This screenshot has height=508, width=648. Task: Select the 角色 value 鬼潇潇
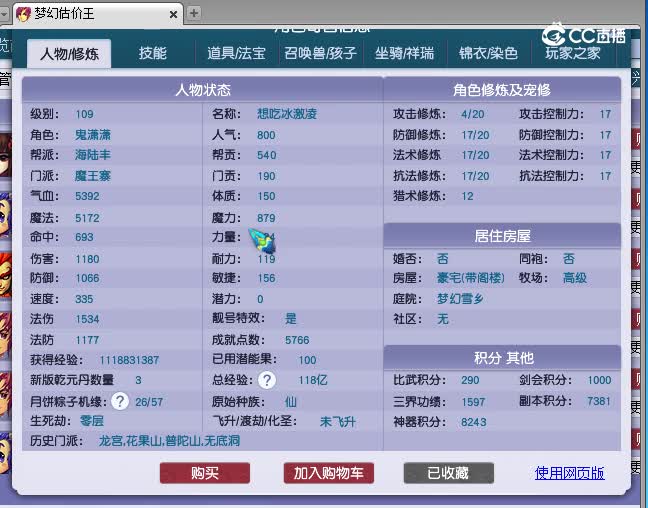[93, 135]
